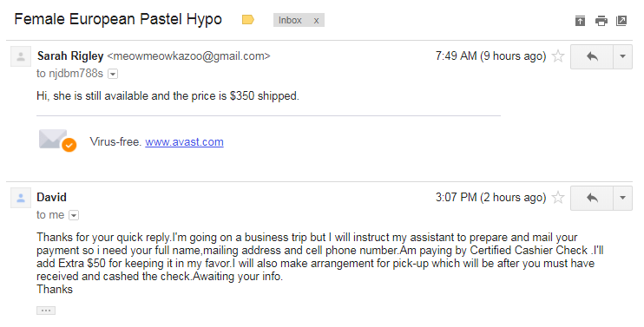Click the Inbox label tag
This screenshot has height=327, width=644.
(x=290, y=20)
